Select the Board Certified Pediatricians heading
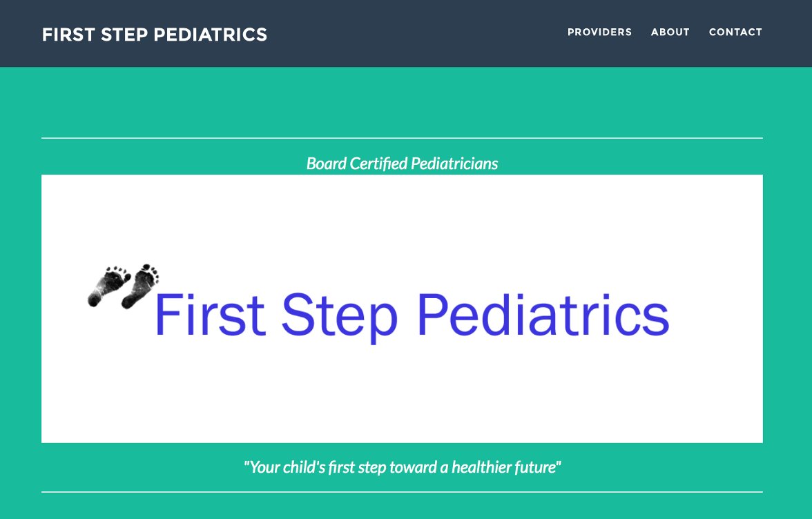812x519 pixels. pos(402,164)
